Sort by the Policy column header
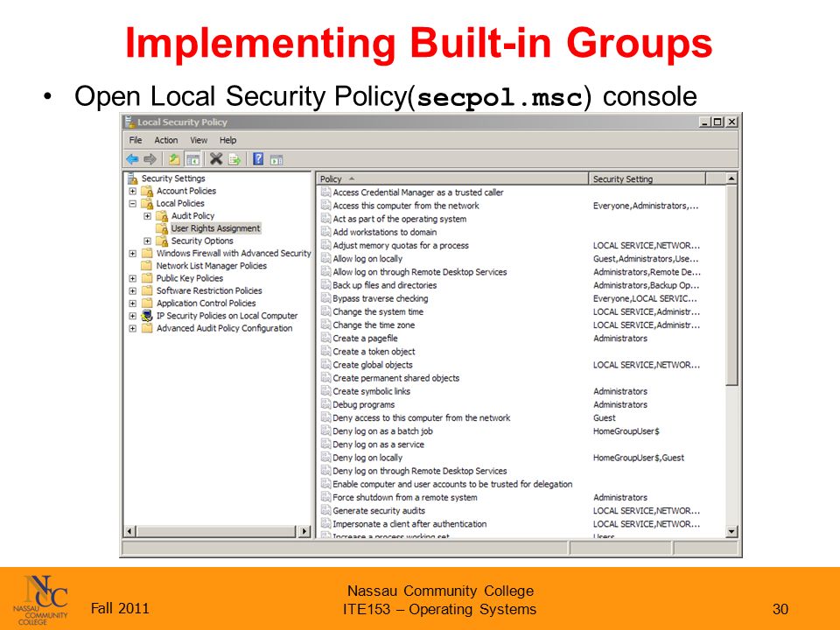This screenshot has height=630, width=840. (x=452, y=178)
